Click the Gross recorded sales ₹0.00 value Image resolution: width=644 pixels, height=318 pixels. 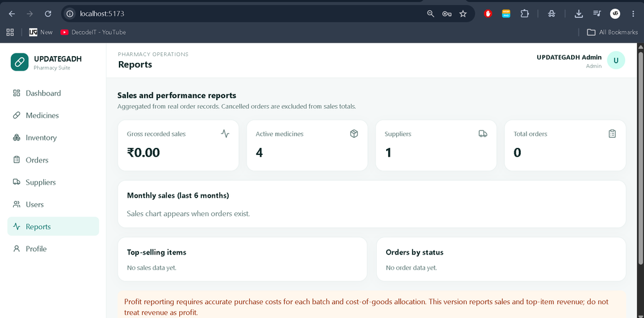tap(143, 152)
